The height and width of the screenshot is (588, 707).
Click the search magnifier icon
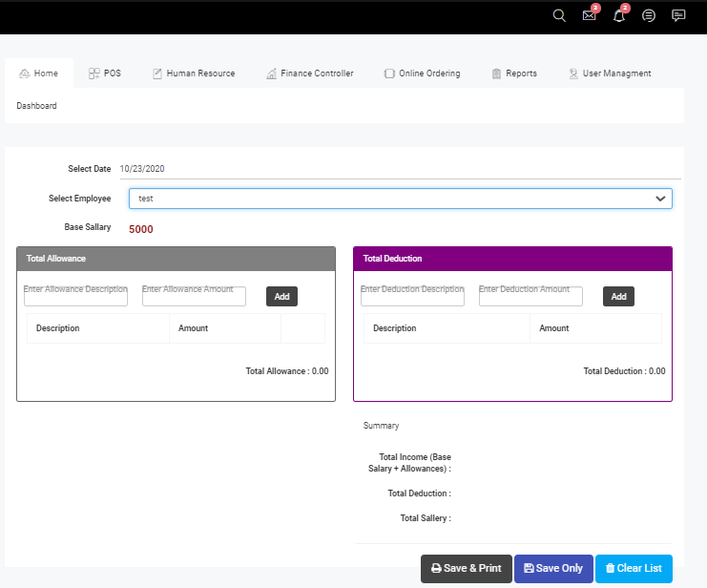559,15
